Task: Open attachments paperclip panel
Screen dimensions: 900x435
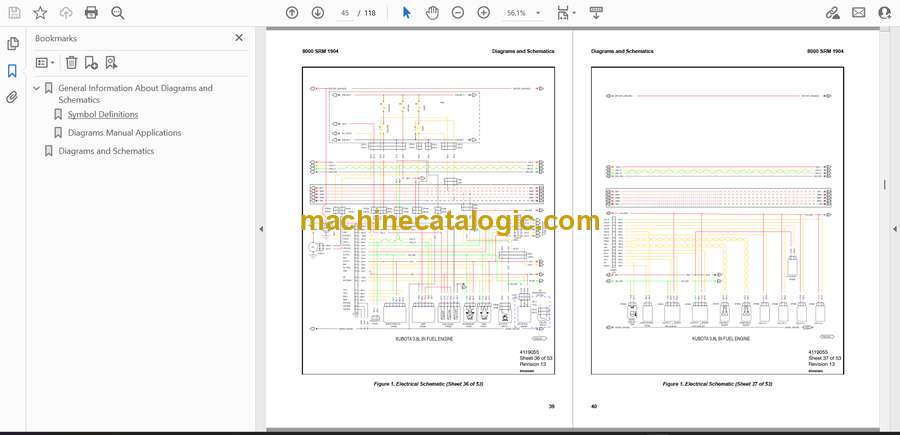Action: tap(12, 97)
